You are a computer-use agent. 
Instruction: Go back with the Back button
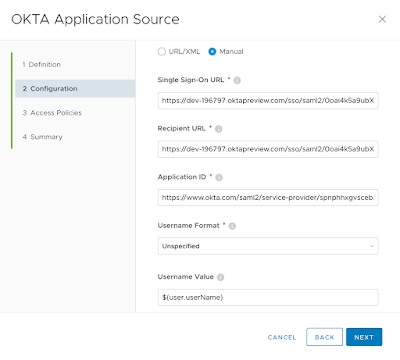[x=324, y=337]
